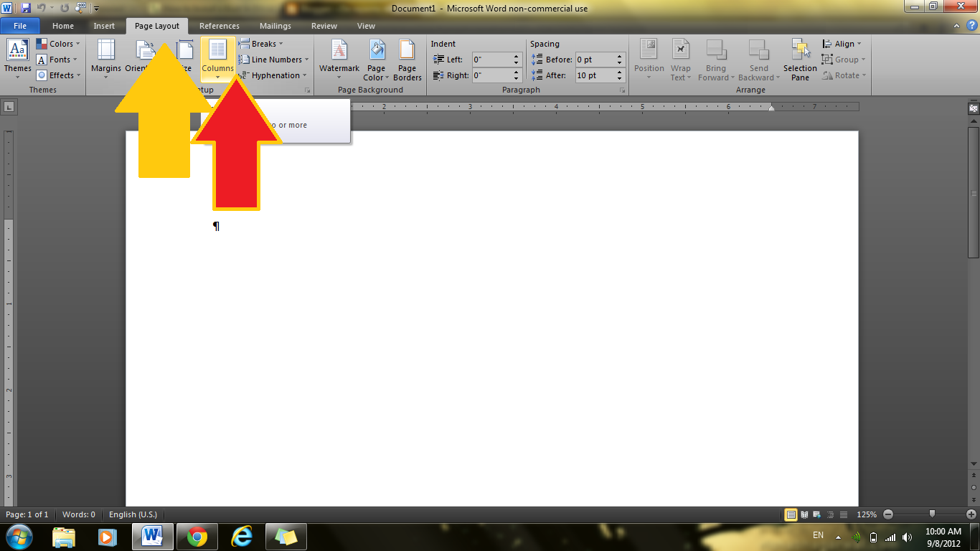Screen dimensions: 980x551
Task: Open the File tab
Action: click(20, 26)
